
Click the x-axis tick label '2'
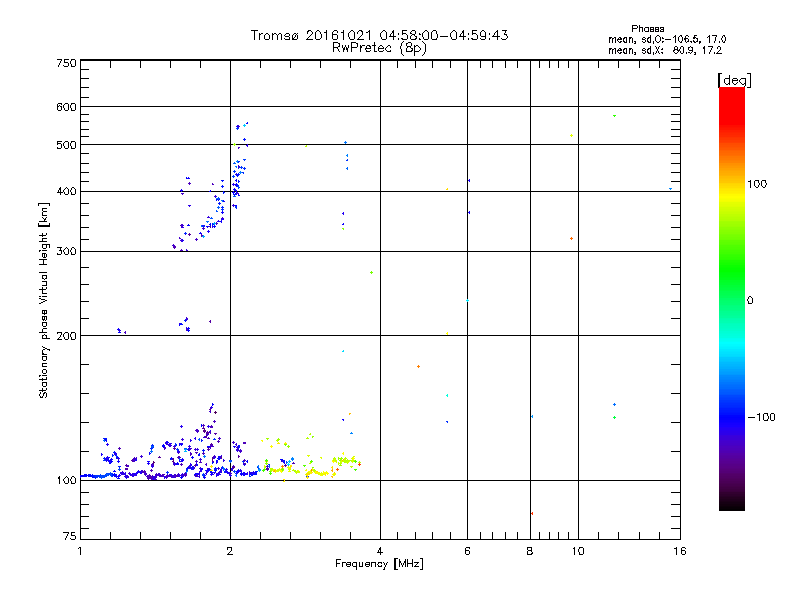tap(230, 551)
